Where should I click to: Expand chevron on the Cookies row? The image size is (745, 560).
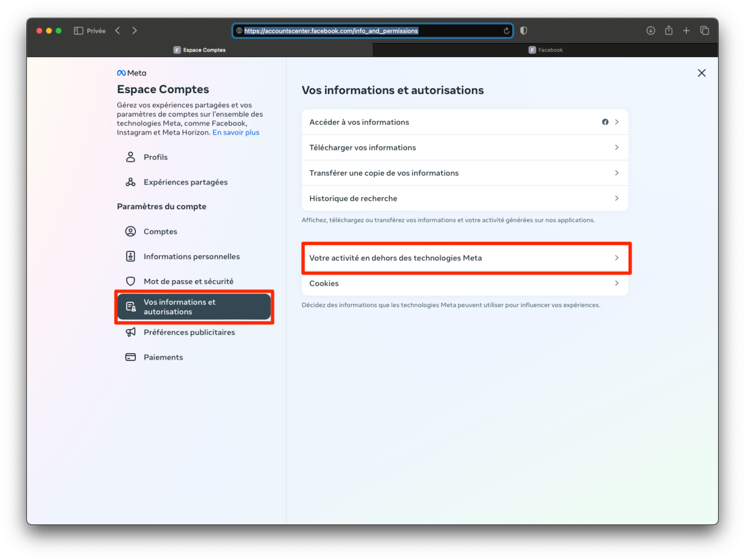click(x=617, y=284)
